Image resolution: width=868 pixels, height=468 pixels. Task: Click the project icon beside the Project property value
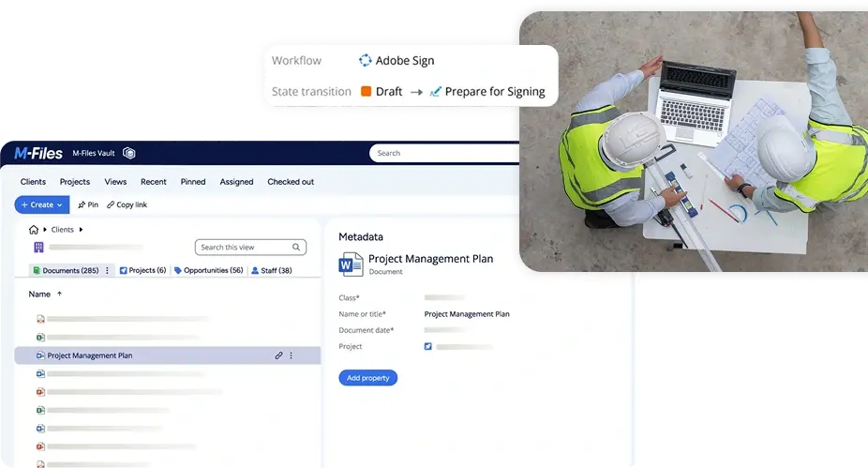pyautogui.click(x=428, y=347)
